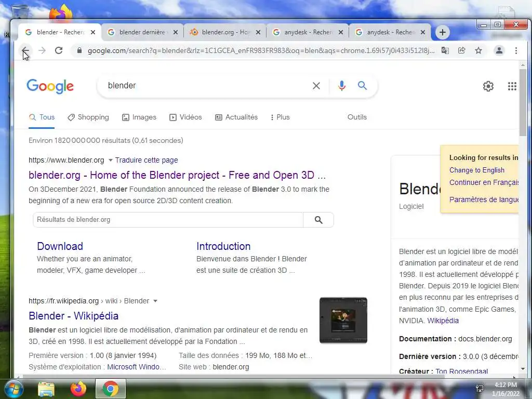532x399 pixels.
Task: Select the Vidéos filter
Action: 185,117
